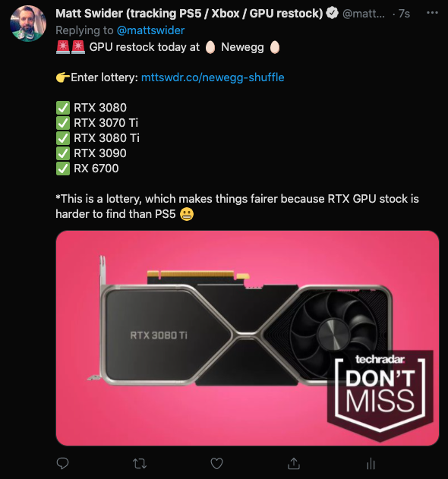
Task: Like the tweet with heart icon
Action: (x=216, y=464)
